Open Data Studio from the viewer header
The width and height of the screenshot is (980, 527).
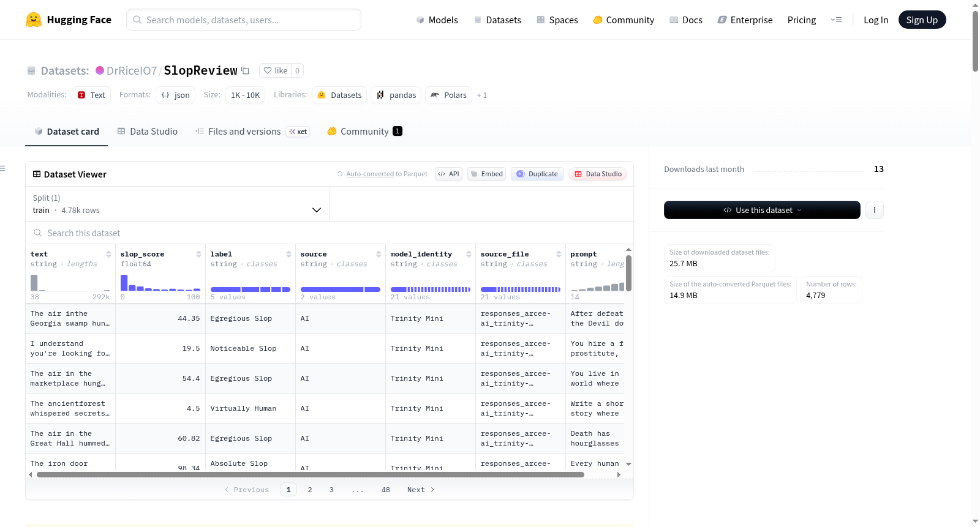598,174
